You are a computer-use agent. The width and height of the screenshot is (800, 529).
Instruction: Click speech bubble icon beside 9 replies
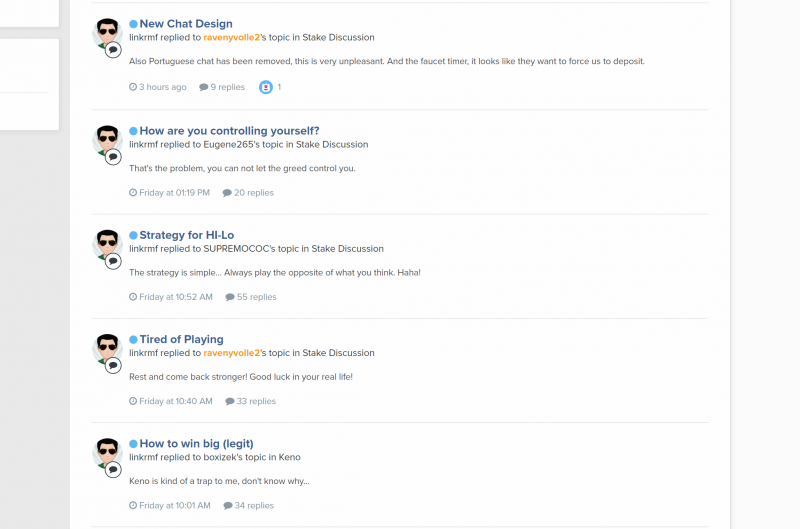tap(204, 87)
